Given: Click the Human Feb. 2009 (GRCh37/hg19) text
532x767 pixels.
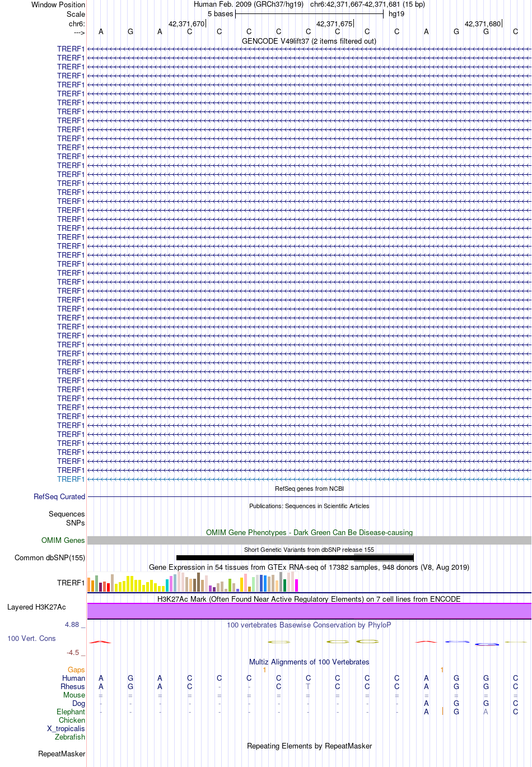Looking at the screenshot, I should click(249, 4).
